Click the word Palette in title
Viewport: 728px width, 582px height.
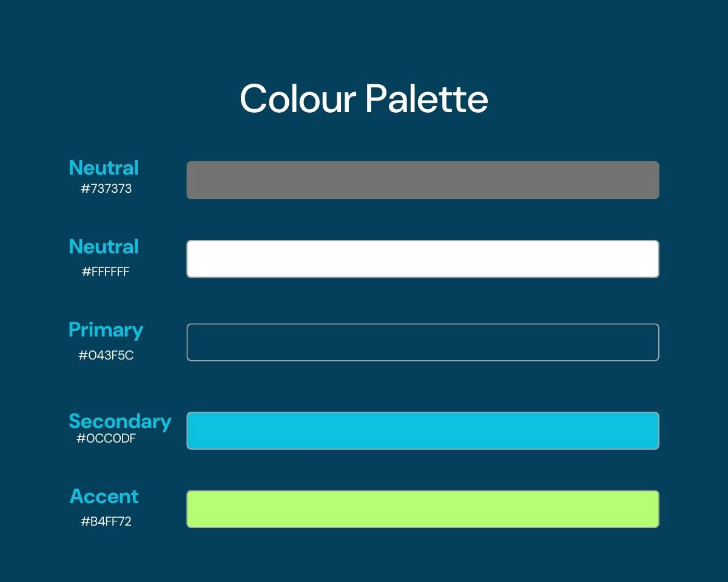pos(426,99)
